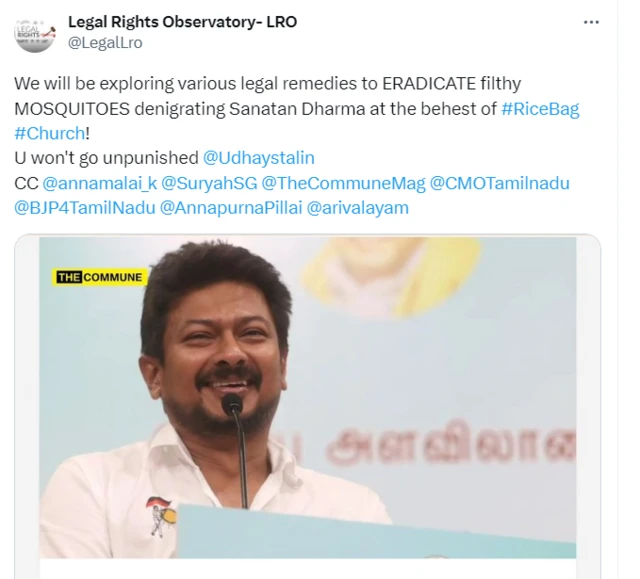This screenshot has width=640, height=579.
Task: Visit the @Udhaystalin mention
Action: 259,158
